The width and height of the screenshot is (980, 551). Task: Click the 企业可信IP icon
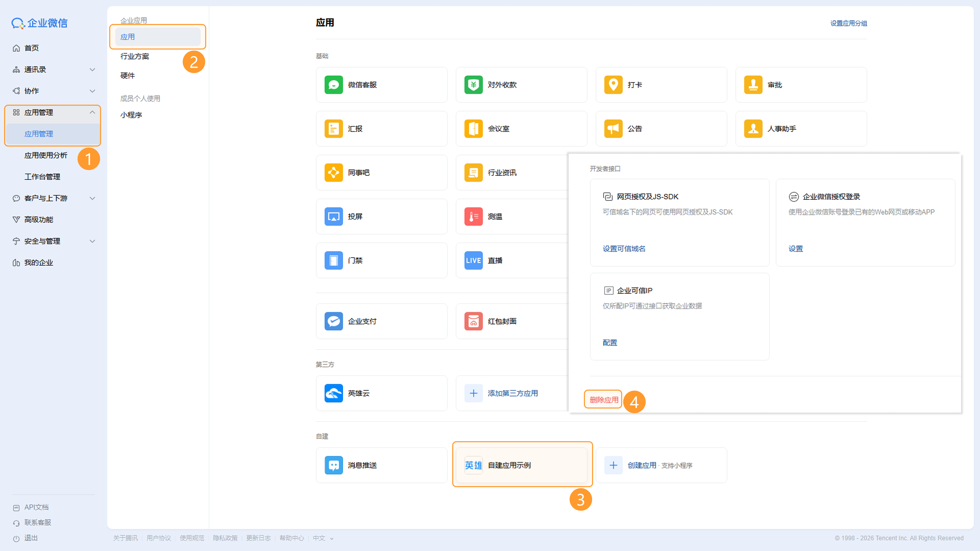tap(608, 291)
